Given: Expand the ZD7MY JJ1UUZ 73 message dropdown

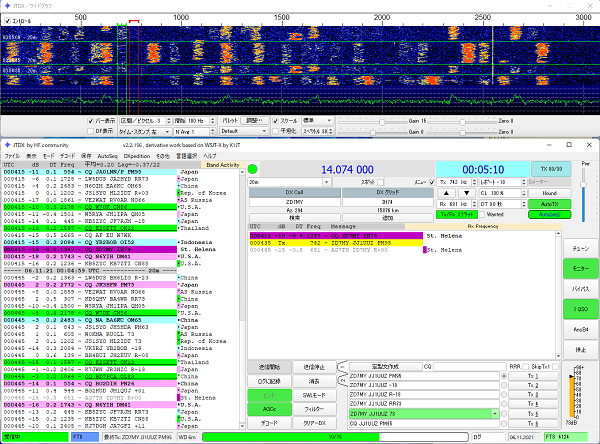Looking at the screenshot, I should pos(494,412).
